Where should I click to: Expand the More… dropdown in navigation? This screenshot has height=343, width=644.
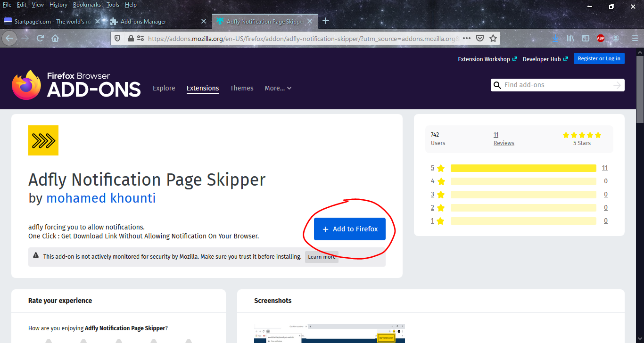coord(278,88)
